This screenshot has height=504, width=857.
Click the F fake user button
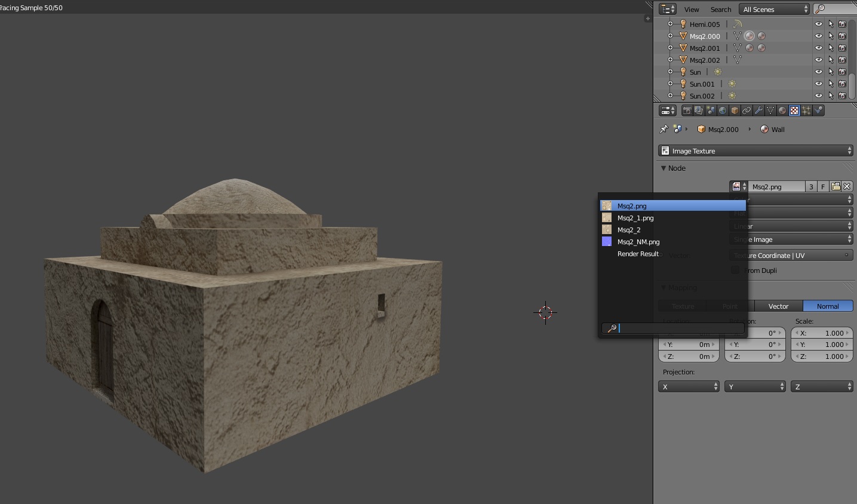(823, 186)
